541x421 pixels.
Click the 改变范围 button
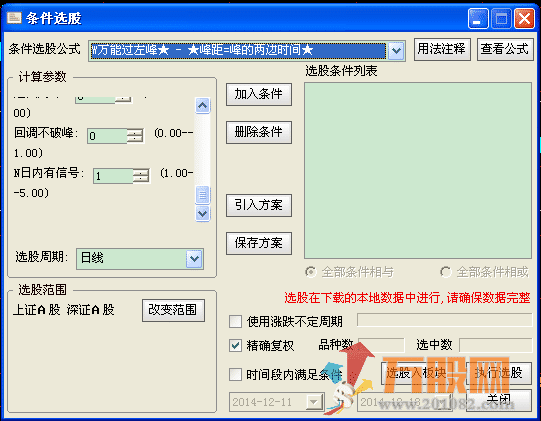tap(173, 310)
